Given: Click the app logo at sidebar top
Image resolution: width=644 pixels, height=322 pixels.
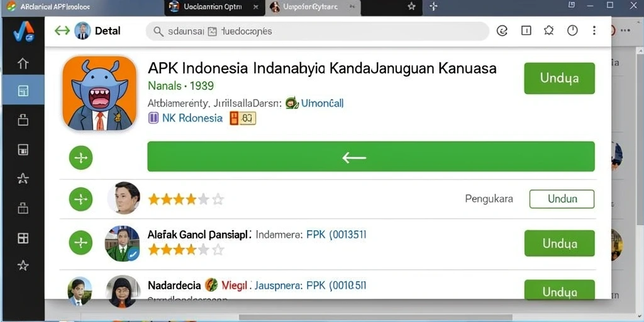Looking at the screenshot, I should (x=23, y=31).
